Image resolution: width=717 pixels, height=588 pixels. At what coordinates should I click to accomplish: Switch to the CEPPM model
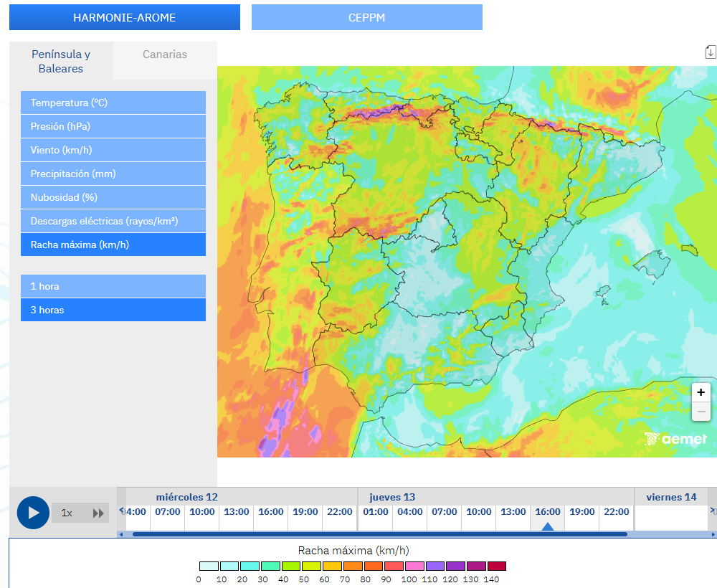(x=366, y=17)
